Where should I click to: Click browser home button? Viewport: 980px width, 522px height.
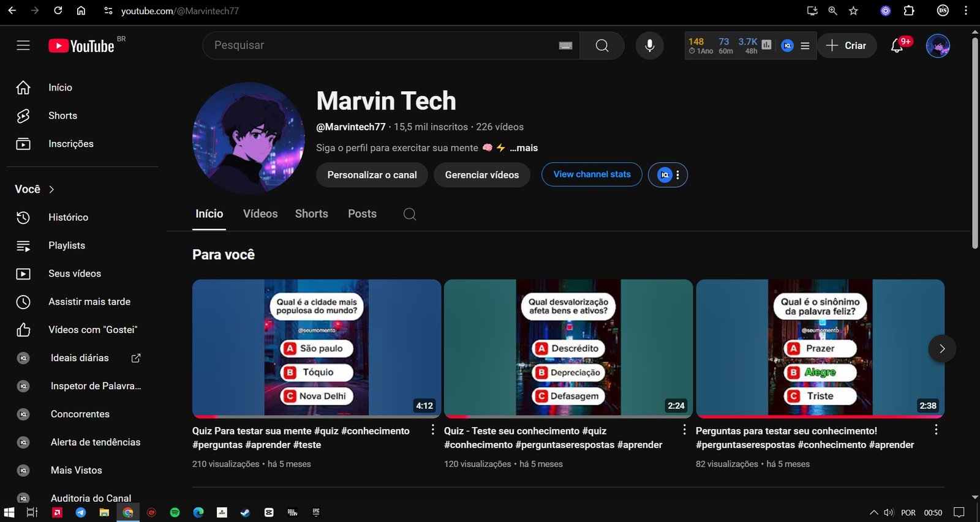tap(81, 10)
